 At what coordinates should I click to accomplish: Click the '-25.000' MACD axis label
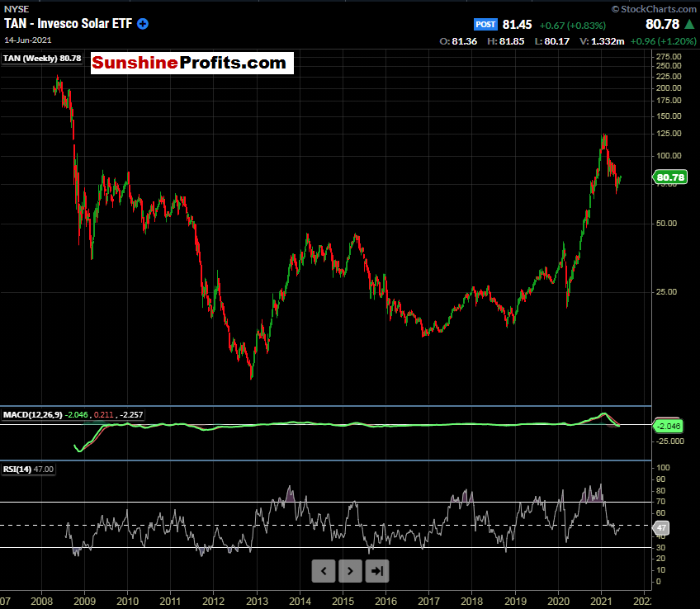[669, 441]
